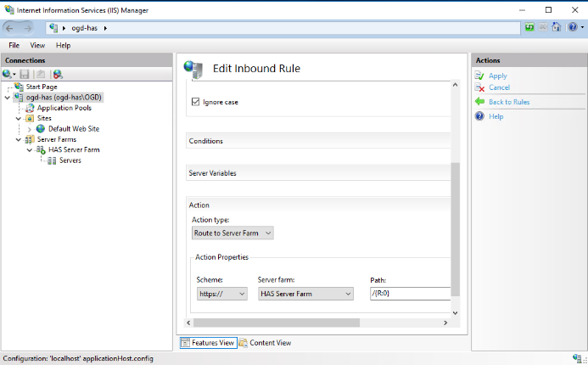Click the save floppy disk icon in Connections toolbar
Screen dimensions: 588x365
point(25,75)
